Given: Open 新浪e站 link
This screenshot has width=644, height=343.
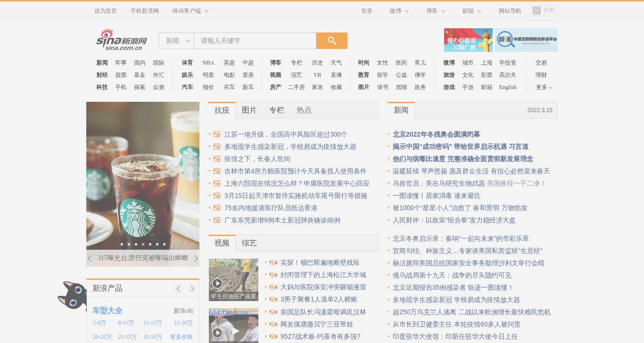Looking at the screenshot, I should click(183, 311).
